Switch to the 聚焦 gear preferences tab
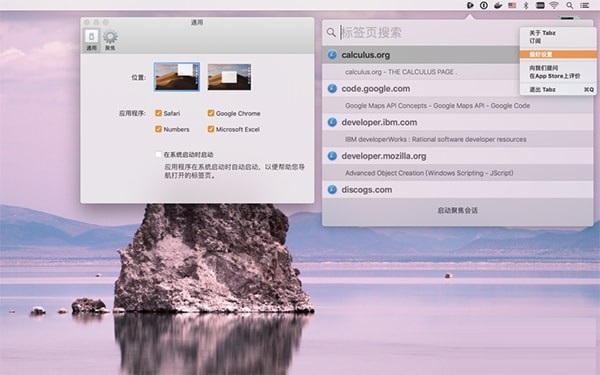600x375 pixels. 110,40
